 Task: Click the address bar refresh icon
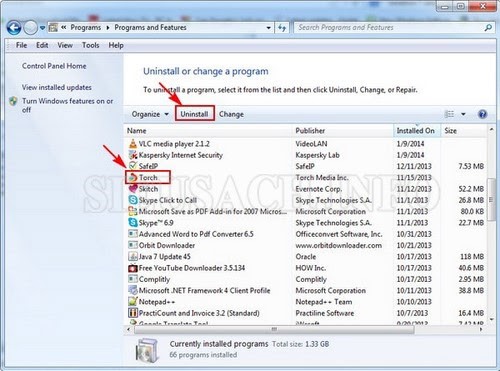pyautogui.click(x=282, y=28)
